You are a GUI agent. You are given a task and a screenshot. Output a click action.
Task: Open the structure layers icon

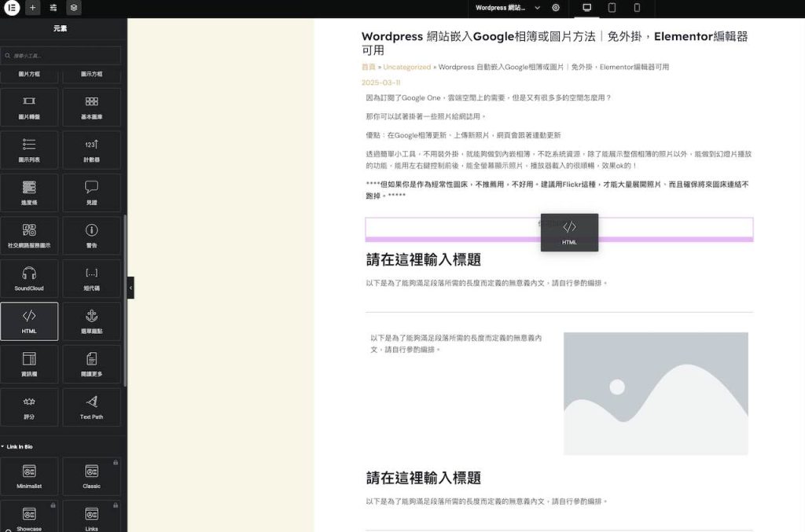(x=74, y=8)
